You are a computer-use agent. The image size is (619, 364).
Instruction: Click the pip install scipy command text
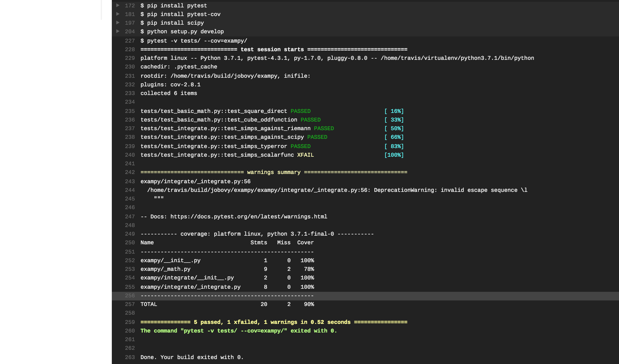coord(172,23)
